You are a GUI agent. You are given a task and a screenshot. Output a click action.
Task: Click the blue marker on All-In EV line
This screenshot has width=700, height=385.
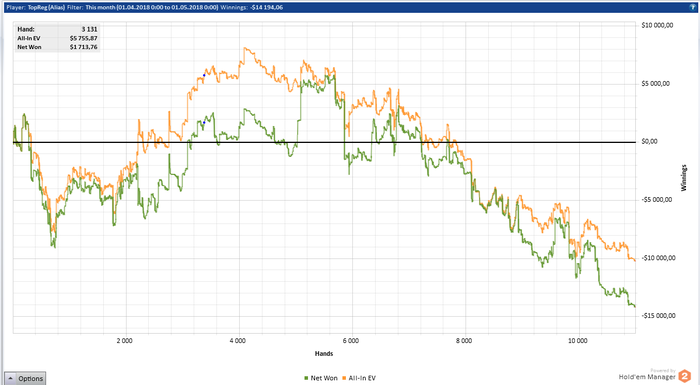[204, 75]
